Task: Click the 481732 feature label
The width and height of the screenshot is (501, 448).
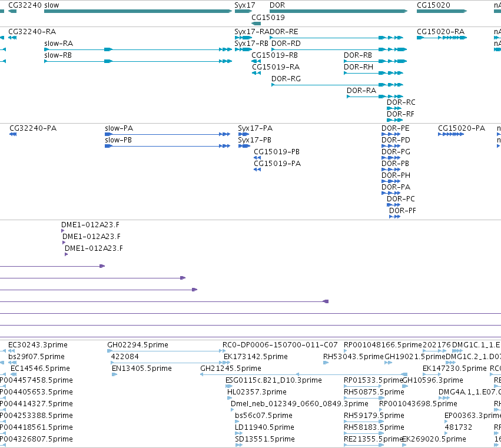Action: [458, 427]
